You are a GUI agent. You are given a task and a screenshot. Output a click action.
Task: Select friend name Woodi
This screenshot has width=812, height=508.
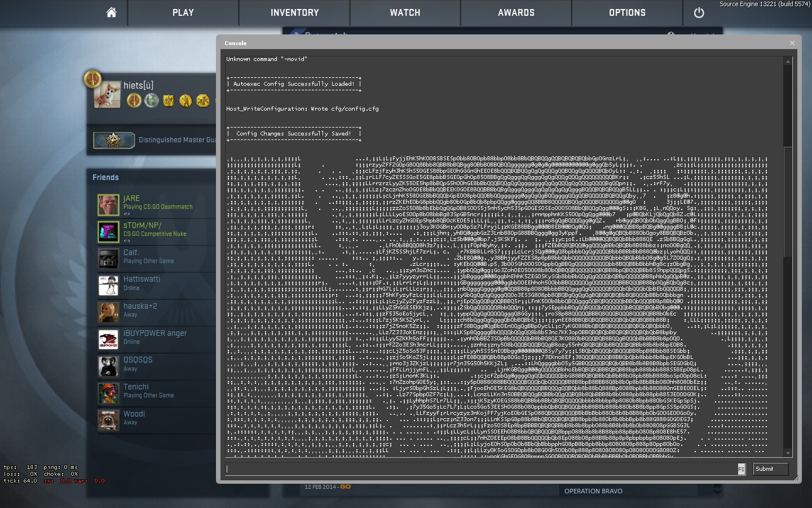pos(134,414)
